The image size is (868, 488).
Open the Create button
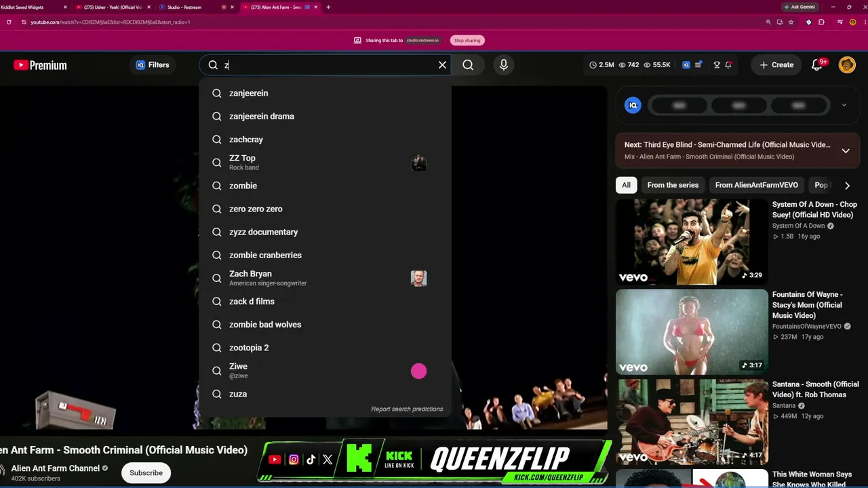[x=776, y=65]
